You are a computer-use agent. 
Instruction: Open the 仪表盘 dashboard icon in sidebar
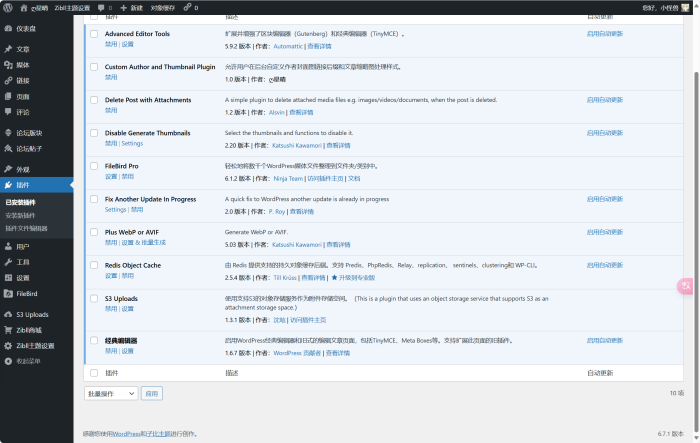(x=8, y=28)
